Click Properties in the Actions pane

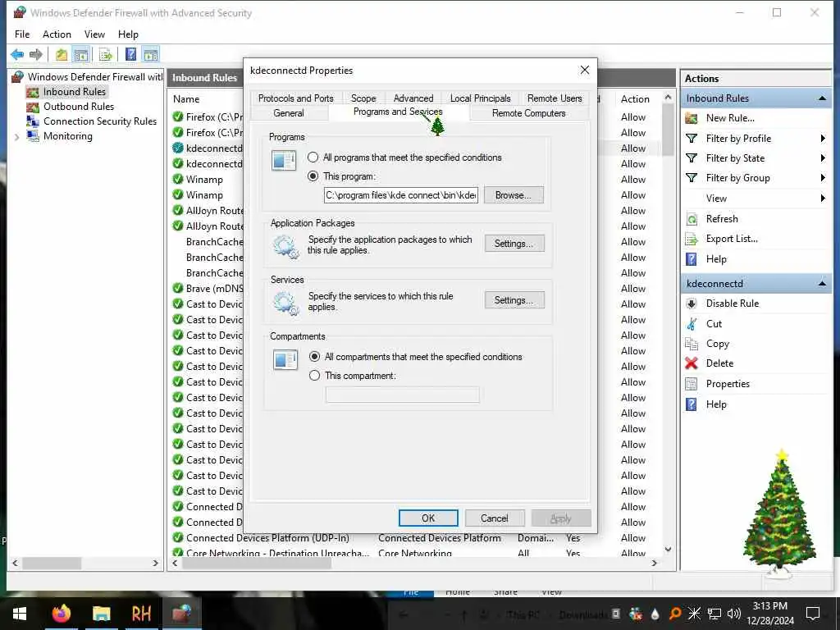pyautogui.click(x=728, y=384)
